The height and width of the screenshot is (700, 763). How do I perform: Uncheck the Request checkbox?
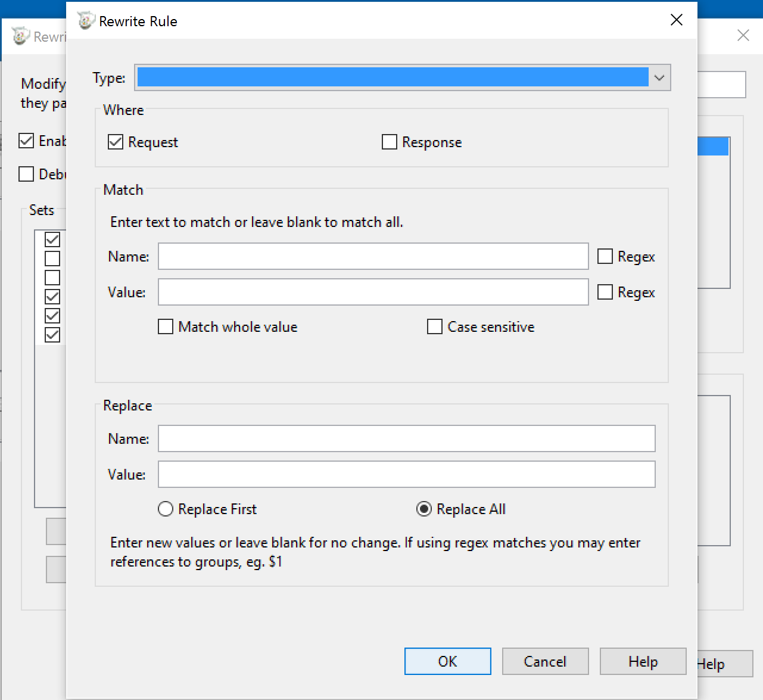click(x=116, y=142)
